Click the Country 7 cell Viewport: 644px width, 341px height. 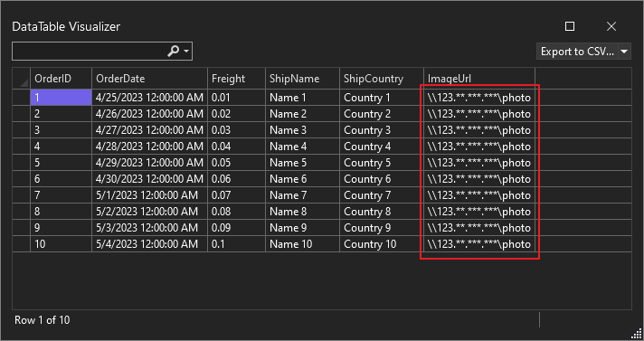click(x=382, y=195)
